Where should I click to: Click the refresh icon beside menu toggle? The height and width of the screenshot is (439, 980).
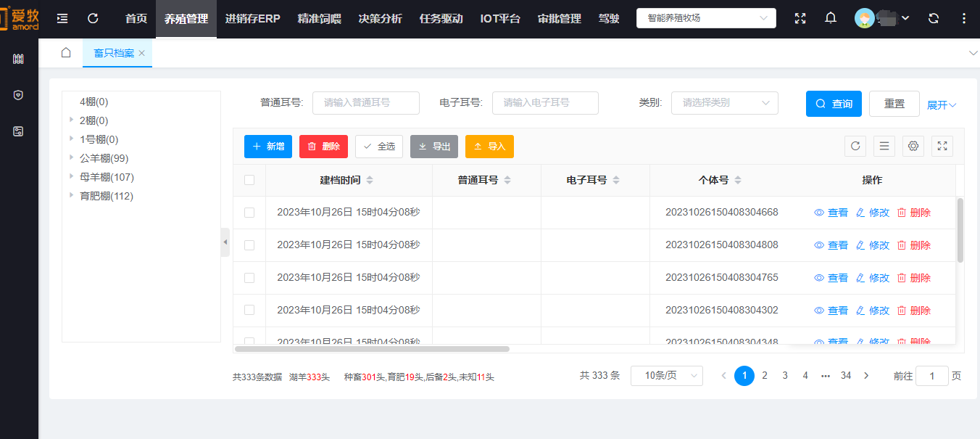click(93, 19)
